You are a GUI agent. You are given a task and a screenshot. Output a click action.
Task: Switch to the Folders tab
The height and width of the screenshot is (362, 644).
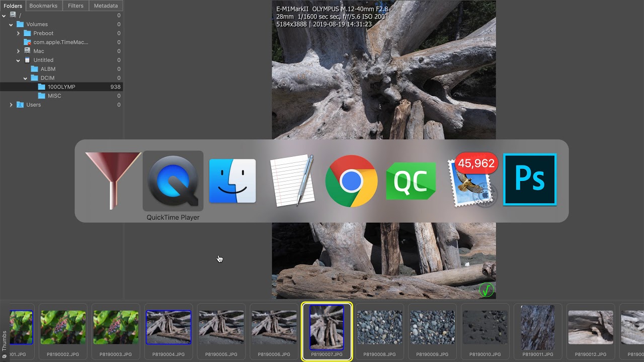point(13,6)
